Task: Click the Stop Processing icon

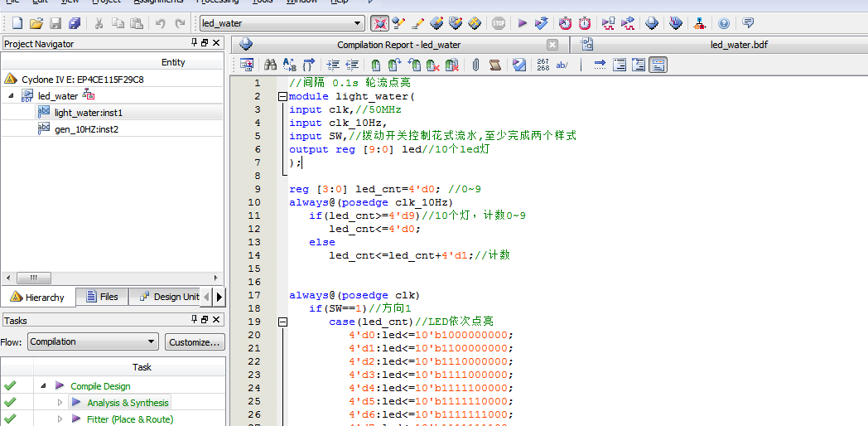Action: tap(498, 23)
